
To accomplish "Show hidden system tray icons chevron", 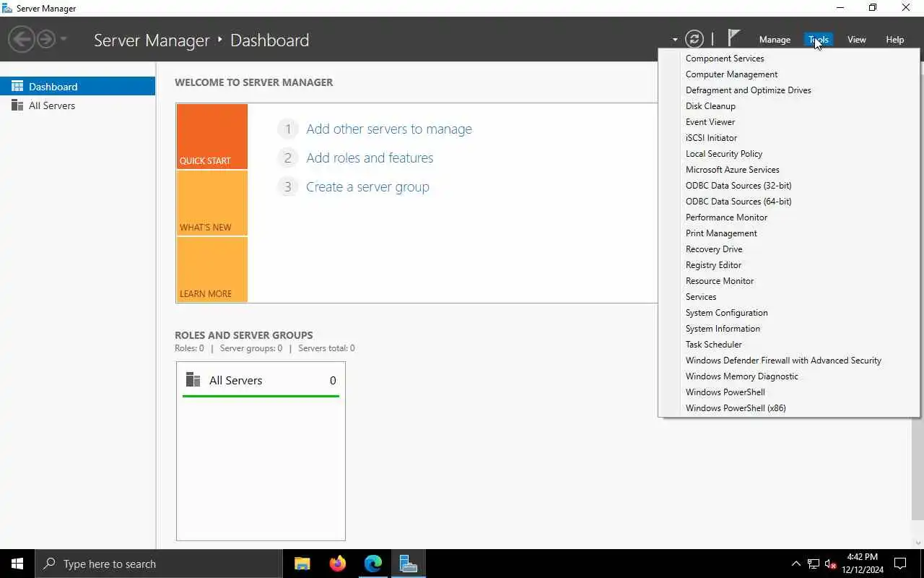I will tap(796, 564).
